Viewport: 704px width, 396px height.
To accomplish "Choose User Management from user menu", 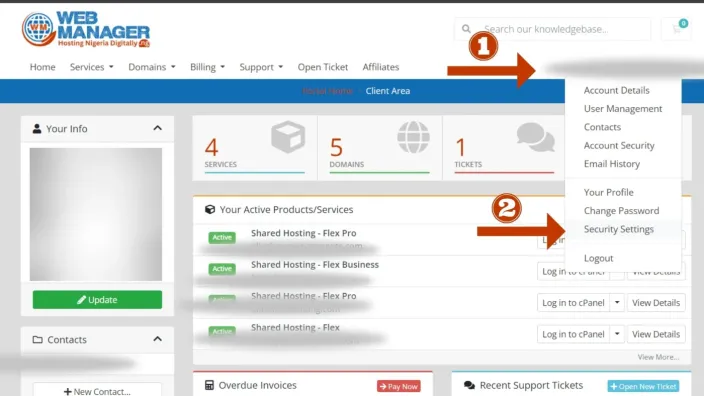I will click(x=623, y=109).
